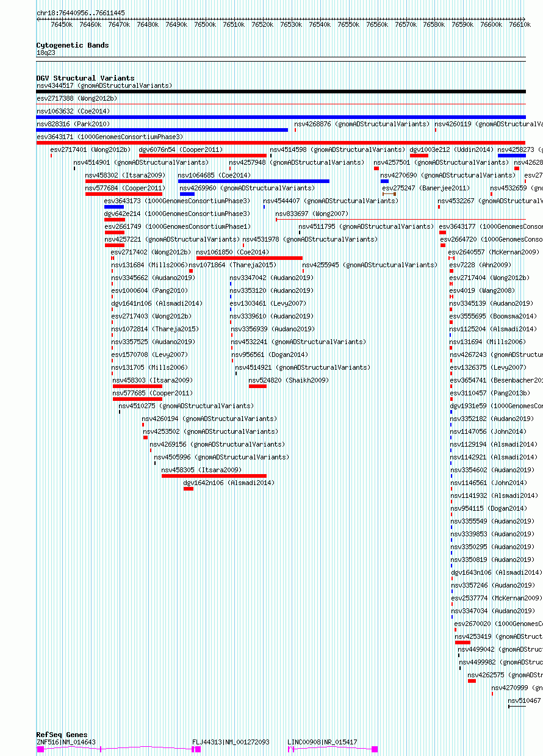Select the nsv4511795 gnomAD variant label
This screenshot has height=756, width=543.
tap(366, 226)
